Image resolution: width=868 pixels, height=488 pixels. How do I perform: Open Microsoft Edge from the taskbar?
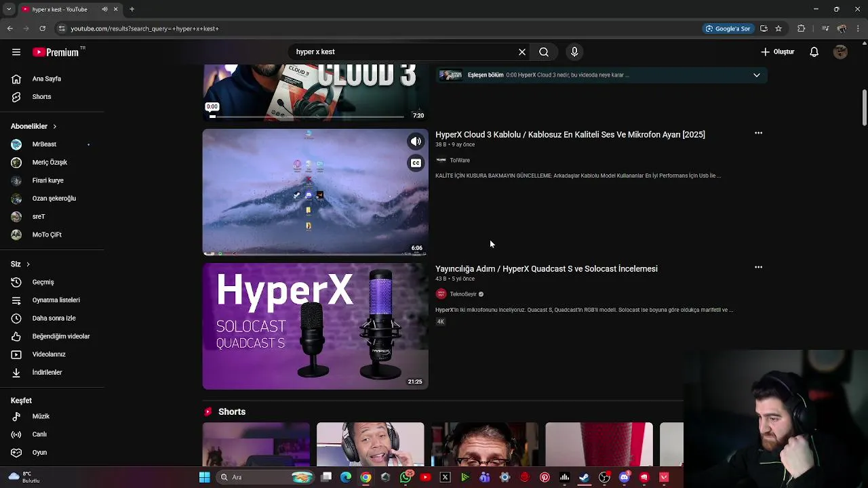[346, 477]
